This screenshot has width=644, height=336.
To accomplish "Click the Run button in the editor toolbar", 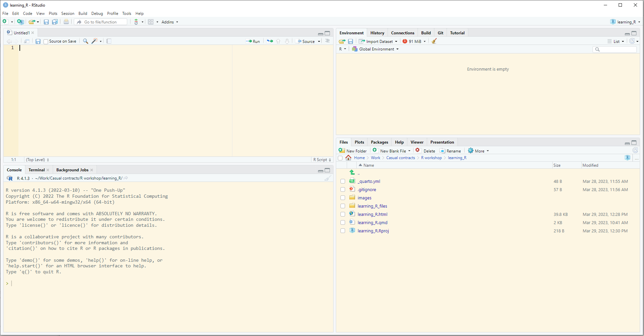I will pyautogui.click(x=253, y=41).
